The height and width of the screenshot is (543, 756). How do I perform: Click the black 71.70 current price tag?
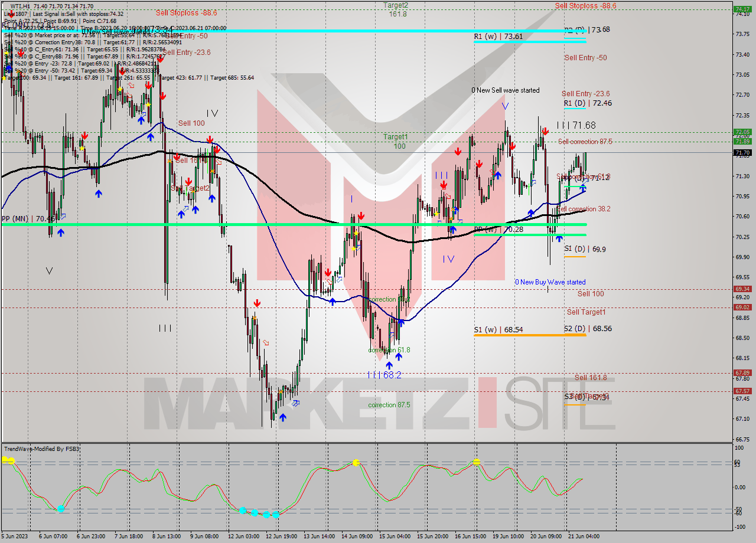pyautogui.click(x=742, y=153)
